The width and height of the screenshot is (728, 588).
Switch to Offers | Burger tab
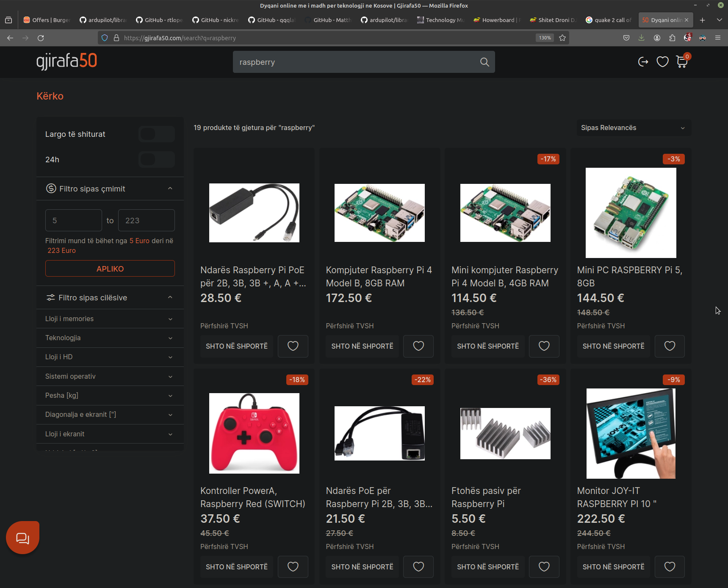(47, 20)
